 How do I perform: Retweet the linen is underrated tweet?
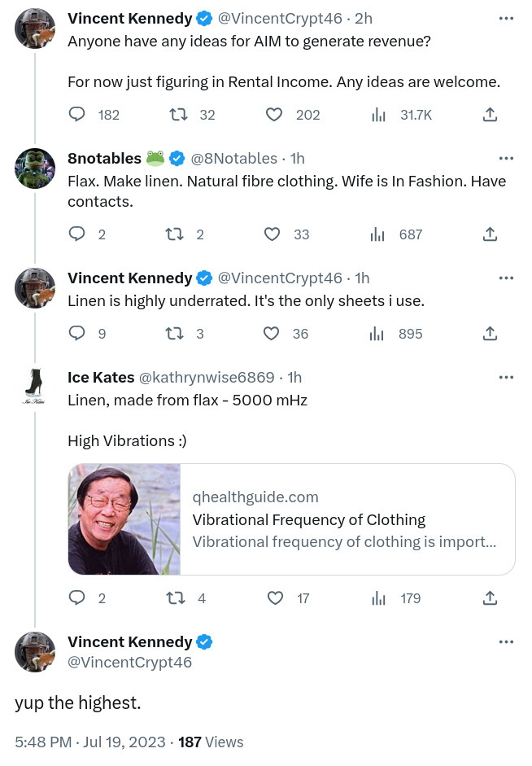point(173,333)
